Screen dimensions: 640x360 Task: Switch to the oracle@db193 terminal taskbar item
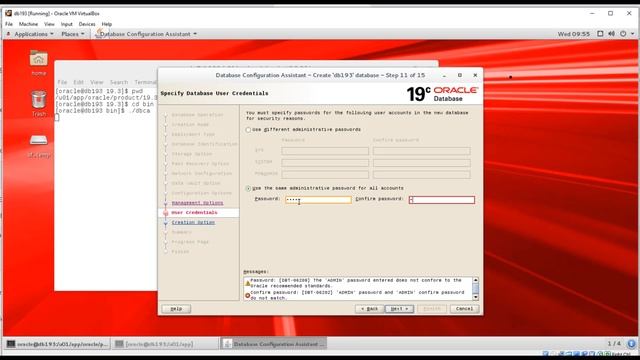pyautogui.click(x=58, y=344)
